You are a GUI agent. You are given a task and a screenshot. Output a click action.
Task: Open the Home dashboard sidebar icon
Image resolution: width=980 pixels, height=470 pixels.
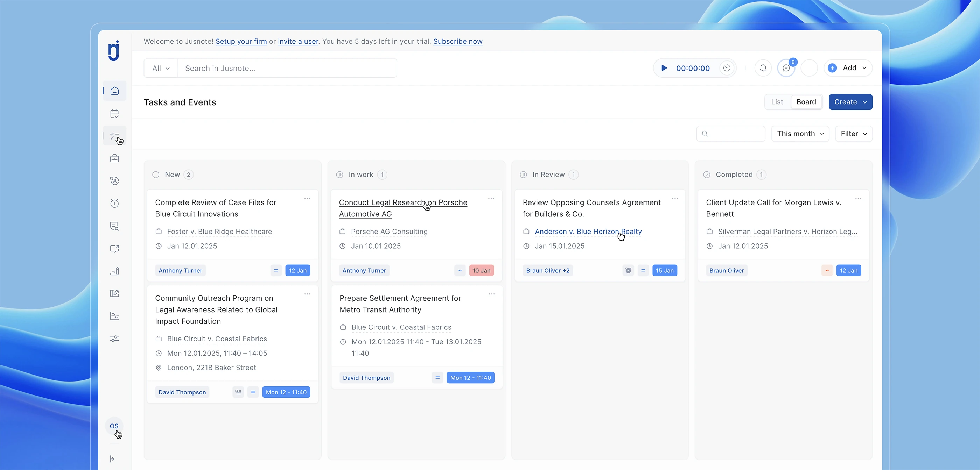[x=114, y=91]
